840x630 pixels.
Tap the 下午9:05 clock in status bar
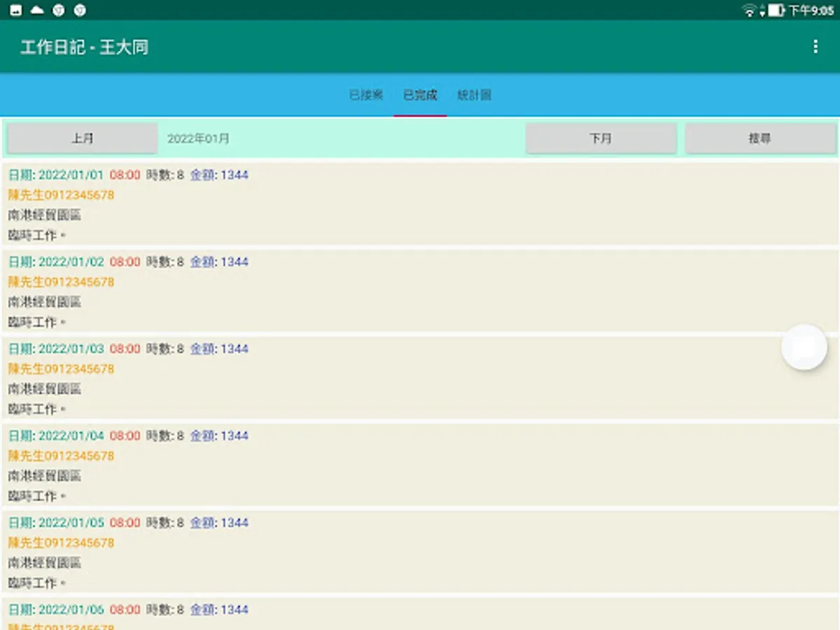point(811,10)
